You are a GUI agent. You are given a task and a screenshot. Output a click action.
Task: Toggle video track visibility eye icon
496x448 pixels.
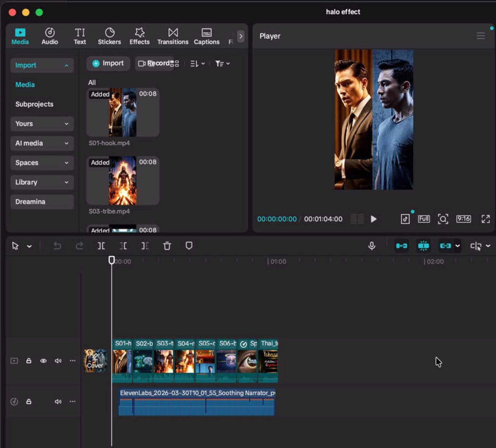(x=43, y=361)
